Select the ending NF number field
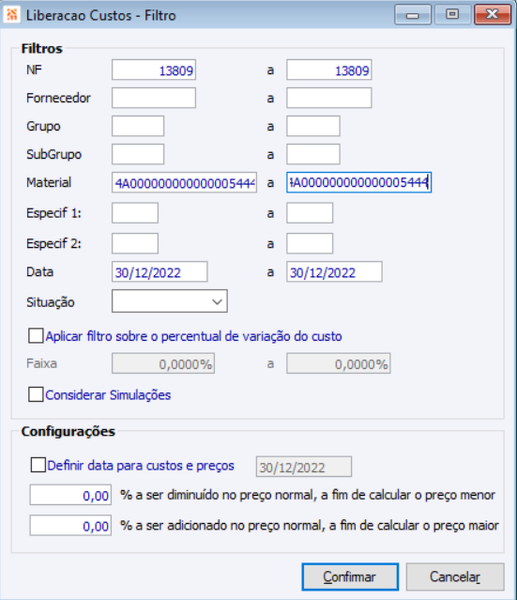Image resolution: width=517 pixels, height=600 pixels. click(x=329, y=70)
